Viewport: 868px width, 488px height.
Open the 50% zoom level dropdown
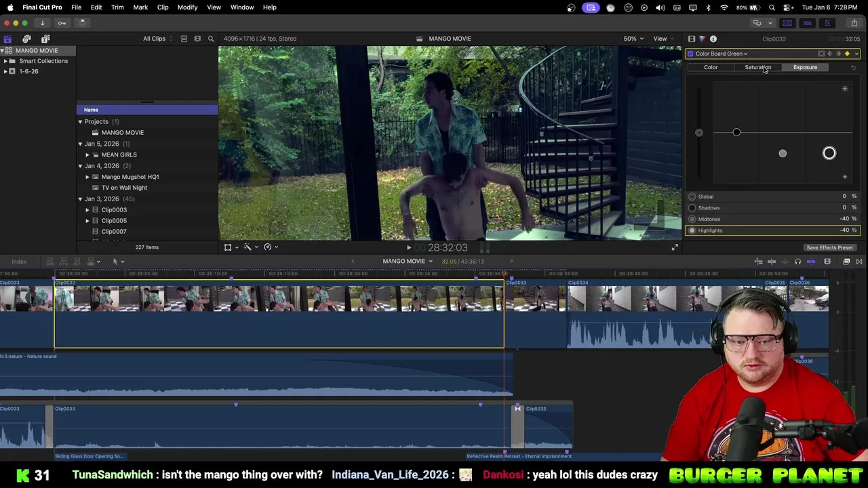634,39
